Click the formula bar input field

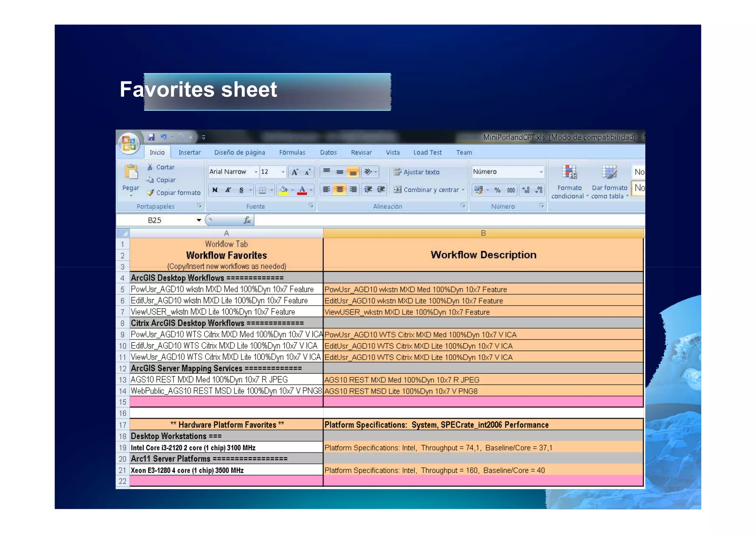[x=449, y=220]
